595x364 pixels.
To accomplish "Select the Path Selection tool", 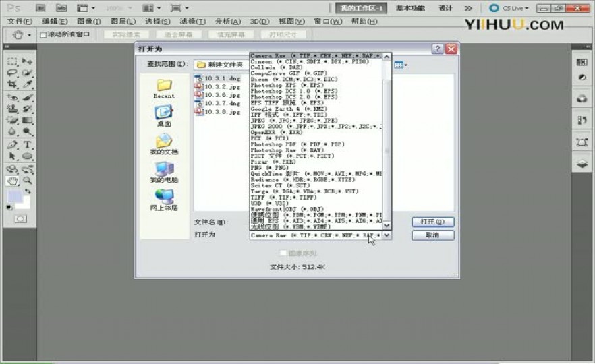I will click(x=12, y=156).
